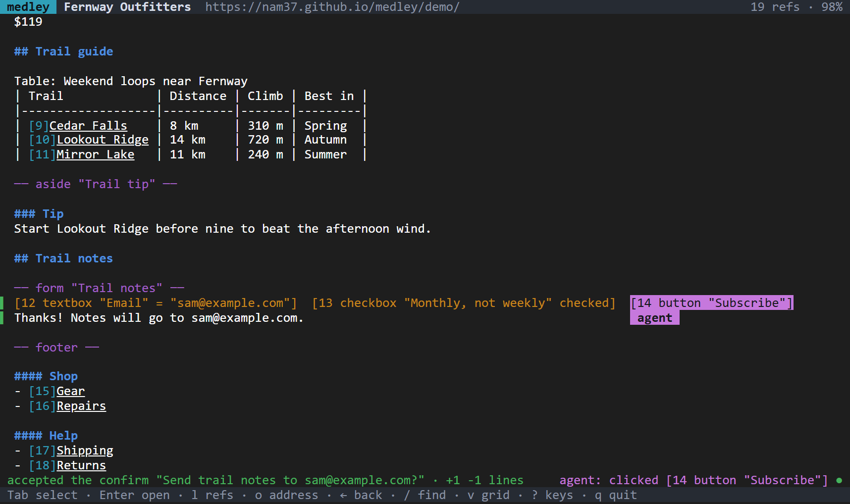Click the "Enter open" key hint
The height and width of the screenshot is (504, 850).
click(135, 495)
